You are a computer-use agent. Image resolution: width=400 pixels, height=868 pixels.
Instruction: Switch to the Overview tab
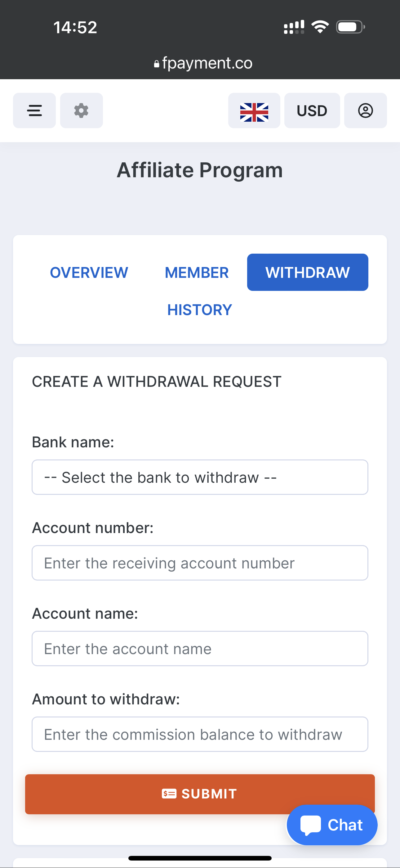pos(89,272)
